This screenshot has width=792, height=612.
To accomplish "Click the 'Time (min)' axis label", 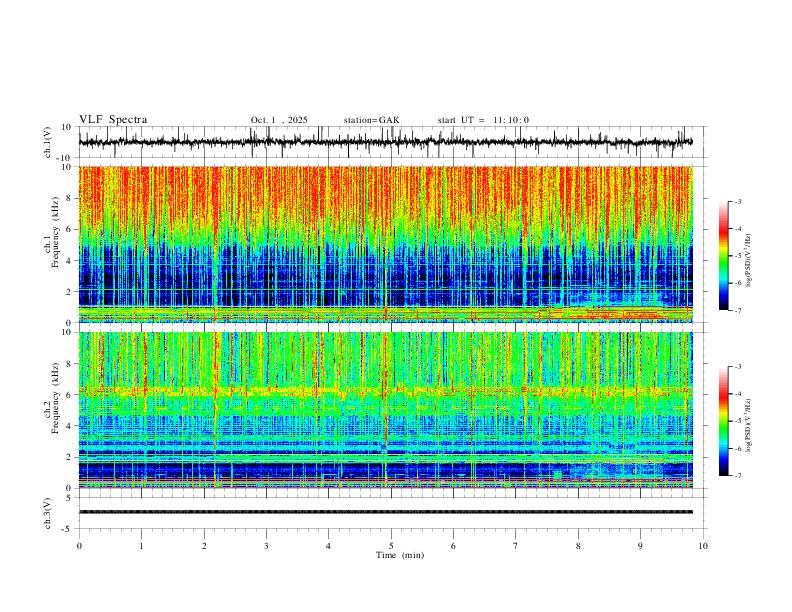I will coord(400,555).
